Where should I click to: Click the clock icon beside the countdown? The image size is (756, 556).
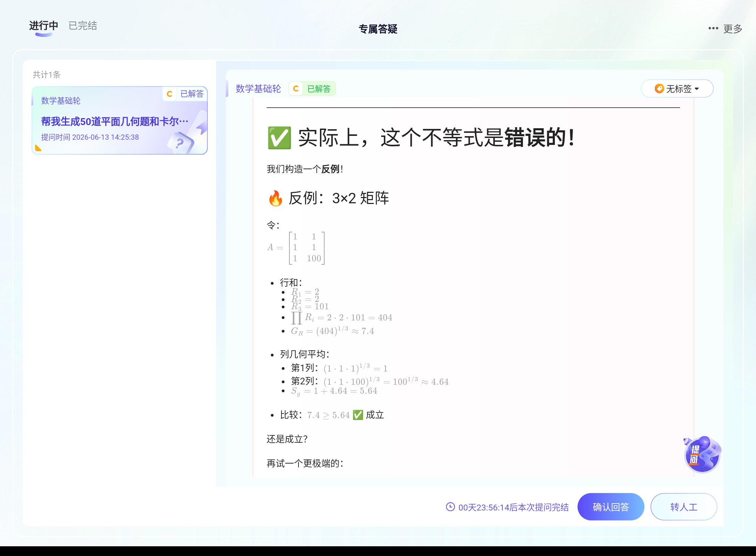coord(450,507)
